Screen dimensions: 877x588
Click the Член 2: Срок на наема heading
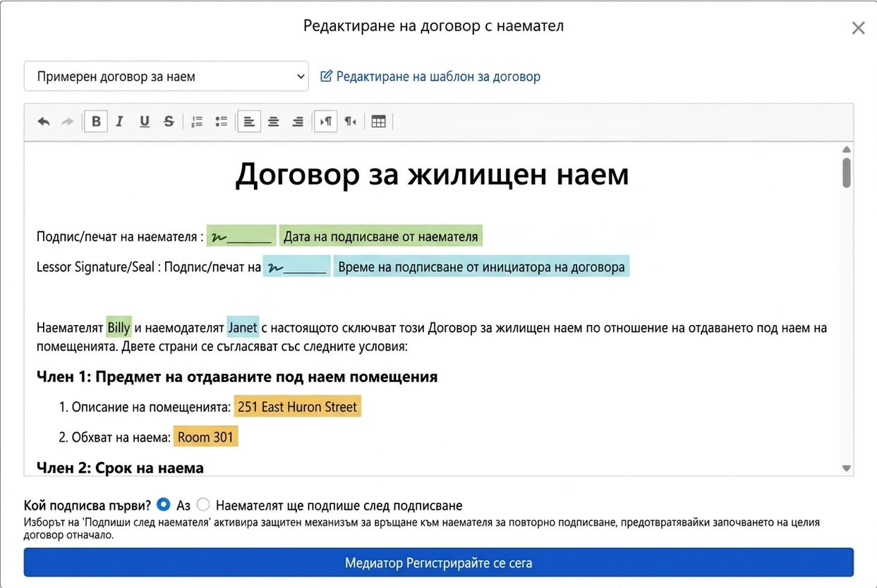tap(120, 467)
